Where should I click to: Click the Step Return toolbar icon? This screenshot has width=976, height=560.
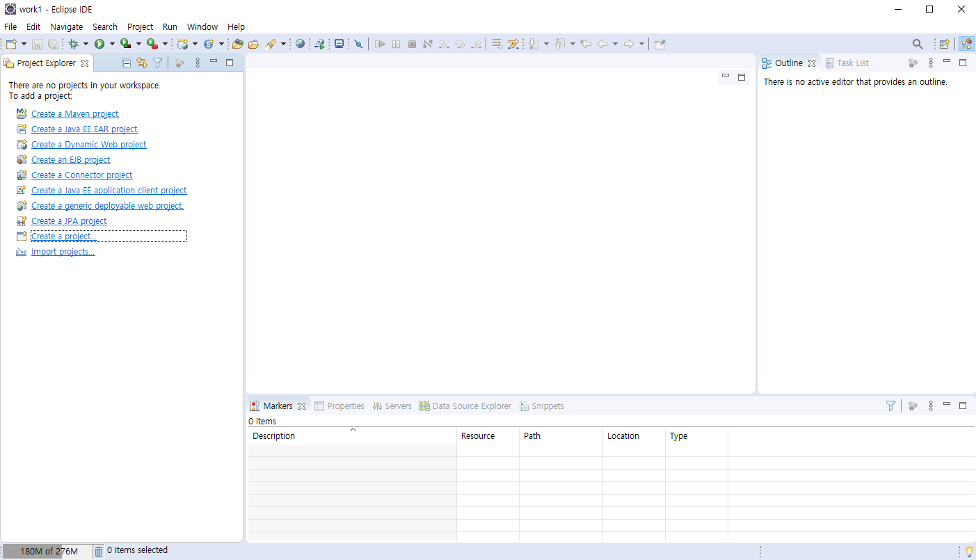point(476,44)
